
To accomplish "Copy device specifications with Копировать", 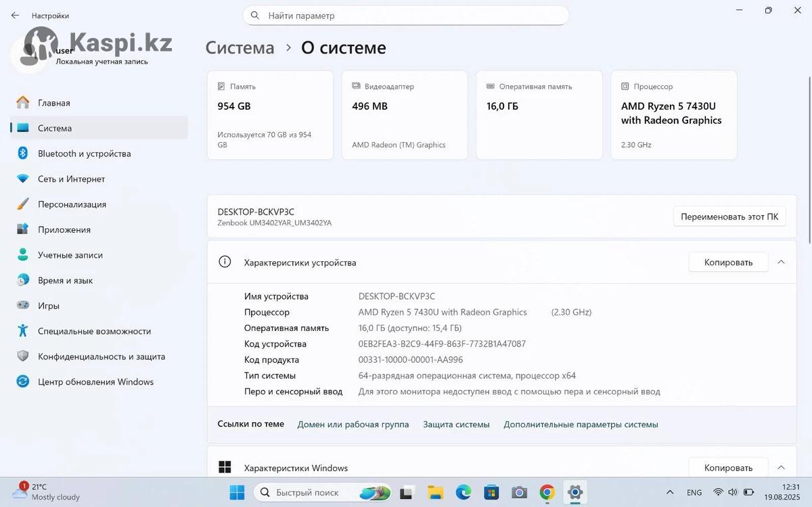I will pos(728,263).
